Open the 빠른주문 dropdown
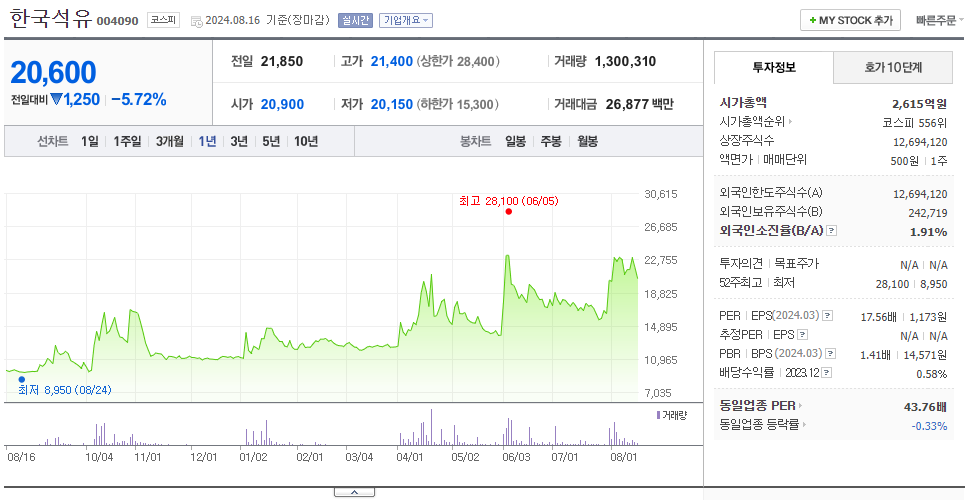968x500 pixels. coord(940,20)
